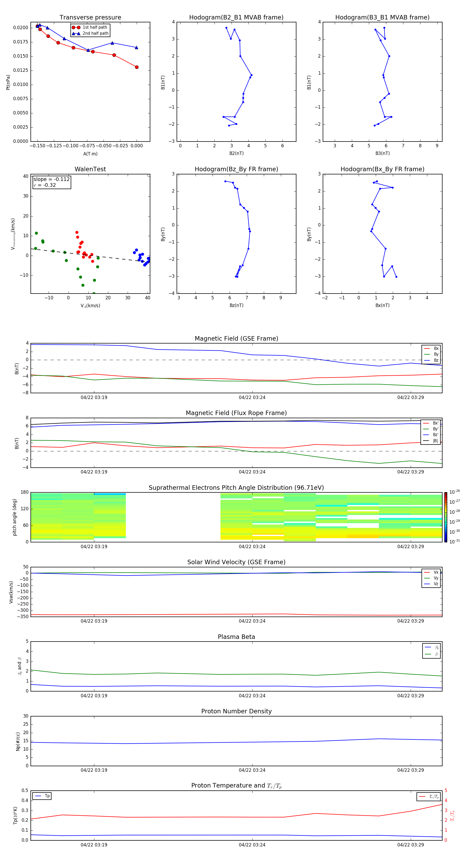473x868 pixels.
Task: Click the Te/Tp legend entry in temperature plot
Action: tap(429, 796)
